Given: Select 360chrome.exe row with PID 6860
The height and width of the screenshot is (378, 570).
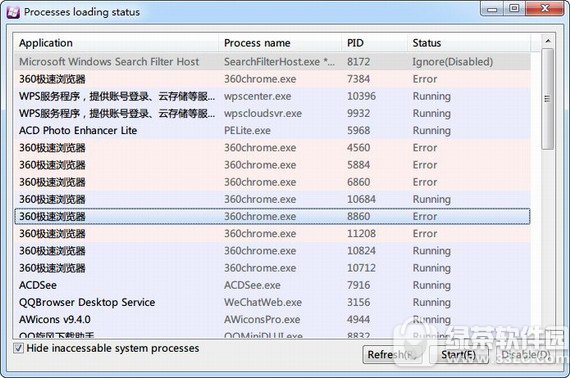Looking at the screenshot, I should point(272,182).
